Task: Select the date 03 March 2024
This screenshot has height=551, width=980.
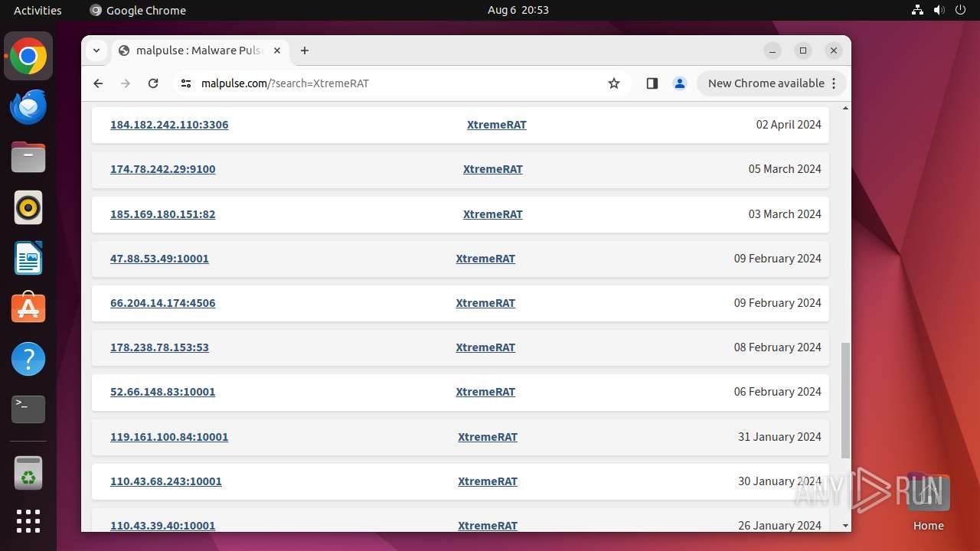Action: [x=785, y=214]
